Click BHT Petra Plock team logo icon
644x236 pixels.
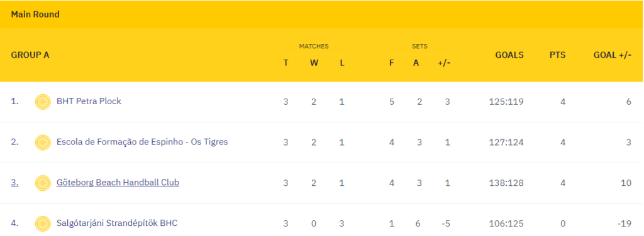(x=43, y=102)
